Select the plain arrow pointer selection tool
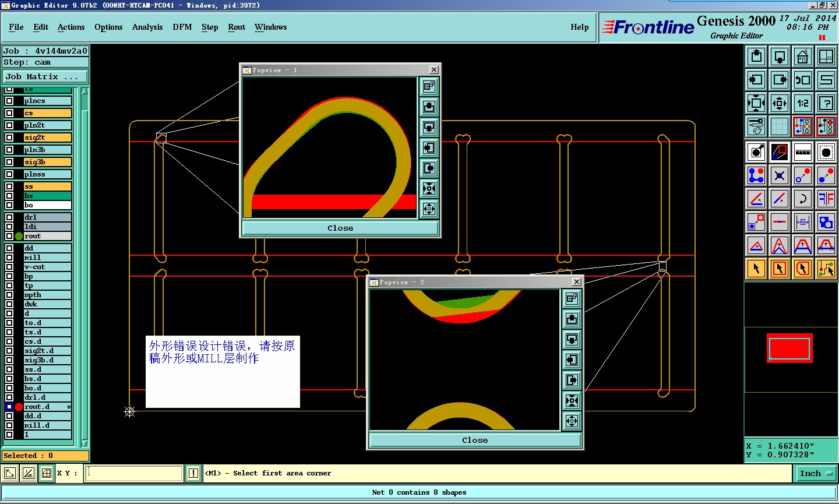Screen dimensions: 839x504 [x=756, y=269]
